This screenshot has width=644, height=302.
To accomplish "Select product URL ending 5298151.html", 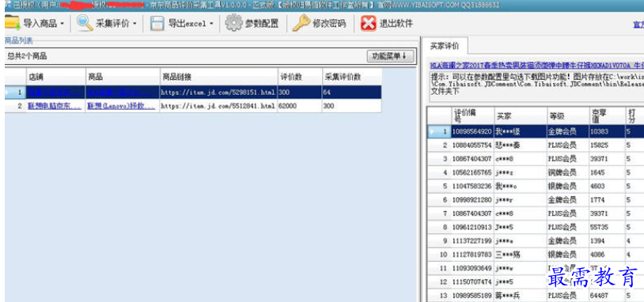I will pos(218,92).
